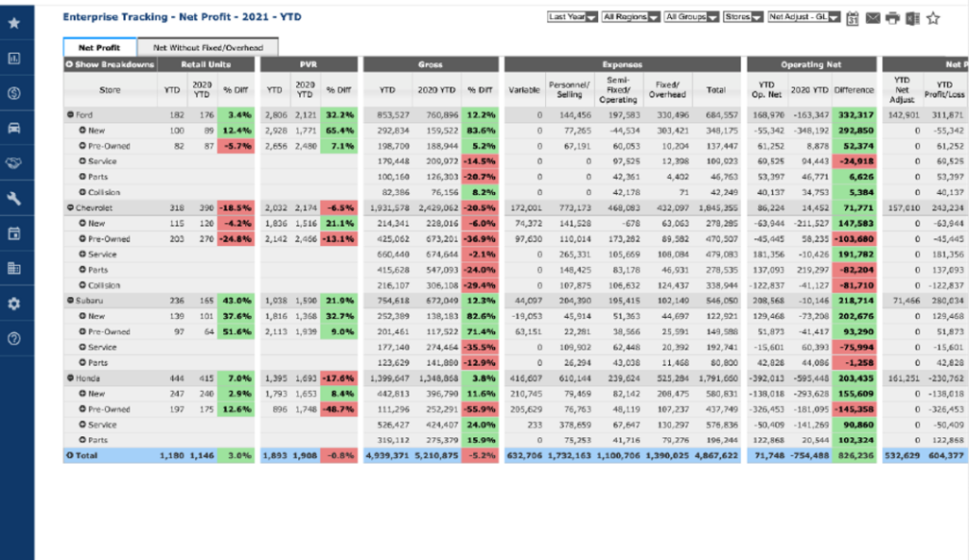Click the -103,680 difference cell

click(854, 238)
